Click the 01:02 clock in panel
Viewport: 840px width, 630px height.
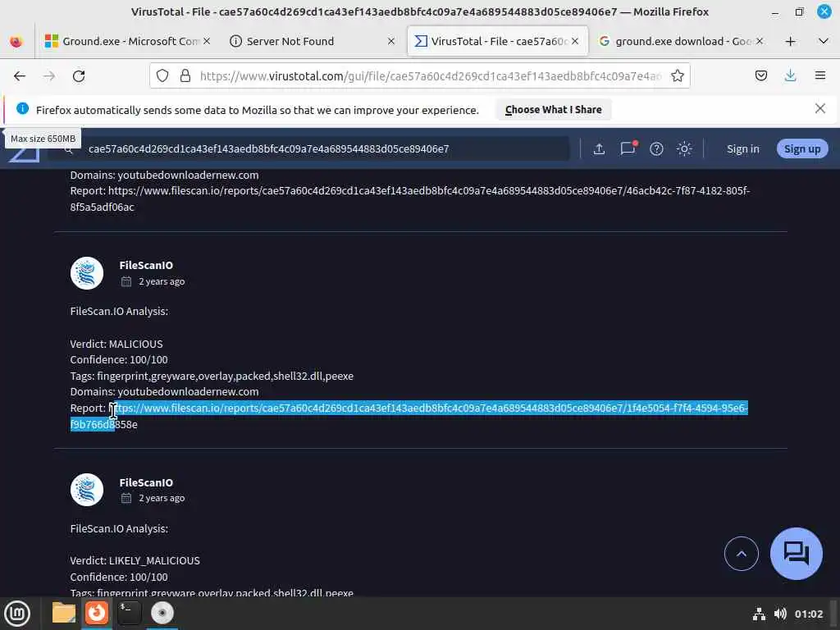coord(808,614)
